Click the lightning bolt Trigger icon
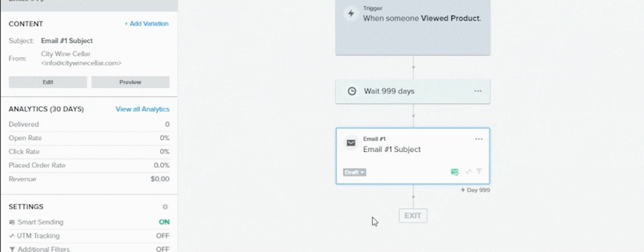This screenshot has width=644, height=252. point(351,14)
